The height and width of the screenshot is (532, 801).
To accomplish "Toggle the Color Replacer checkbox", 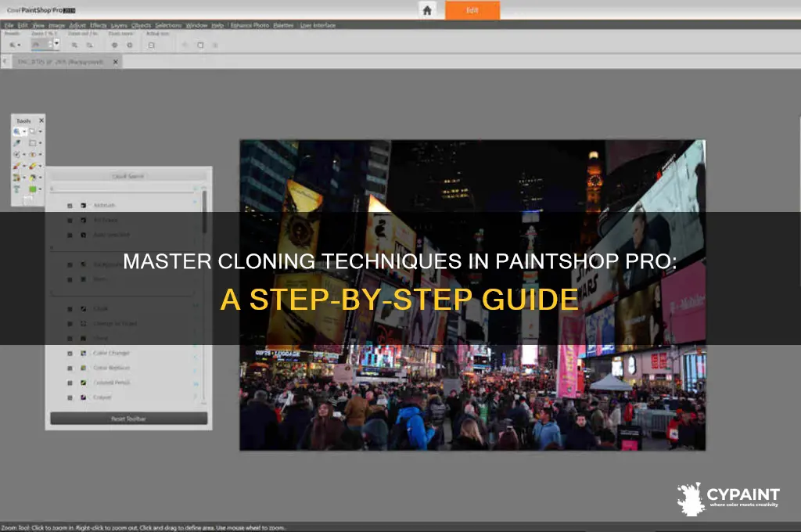I will click(x=70, y=368).
